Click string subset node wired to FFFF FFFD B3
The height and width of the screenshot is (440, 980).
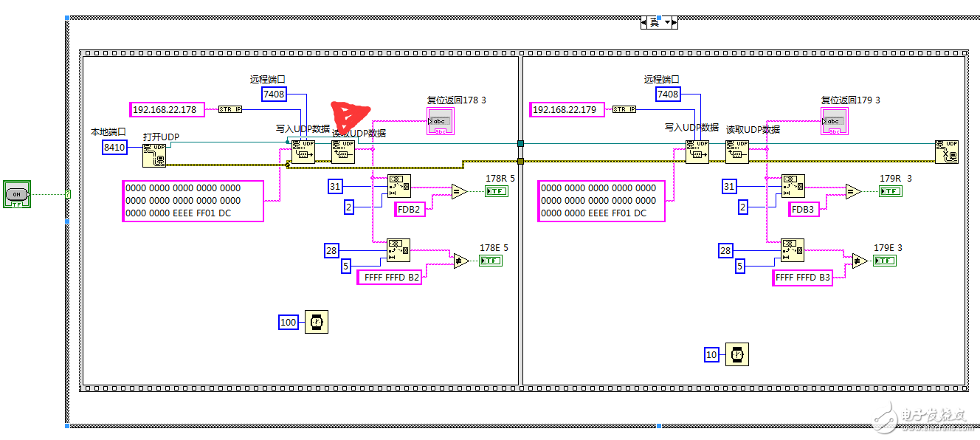point(793,251)
